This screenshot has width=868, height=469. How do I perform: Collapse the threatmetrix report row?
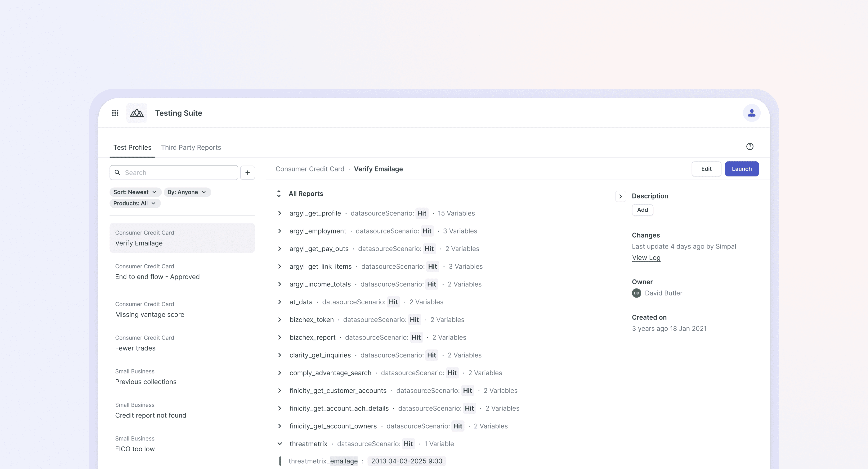coord(279,444)
